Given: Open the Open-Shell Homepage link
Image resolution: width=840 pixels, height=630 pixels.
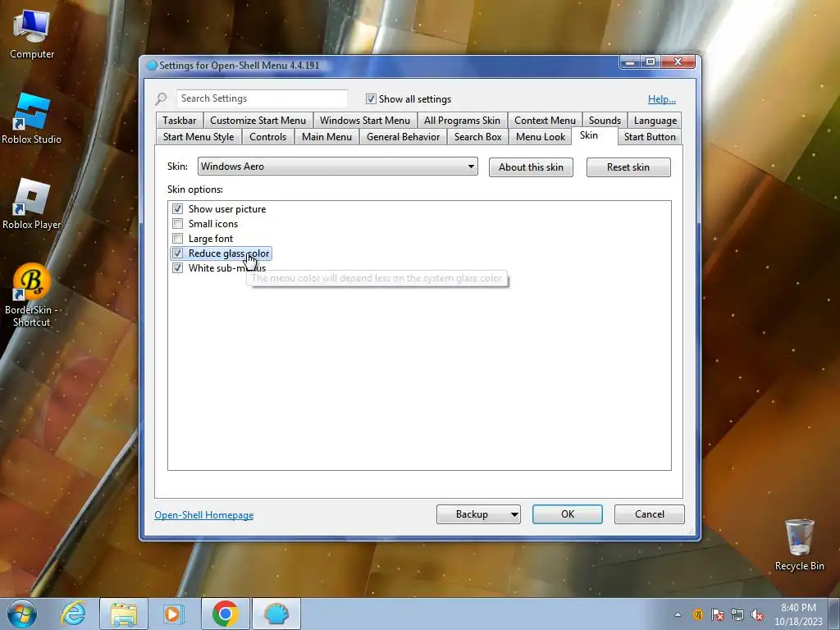Looking at the screenshot, I should (204, 515).
